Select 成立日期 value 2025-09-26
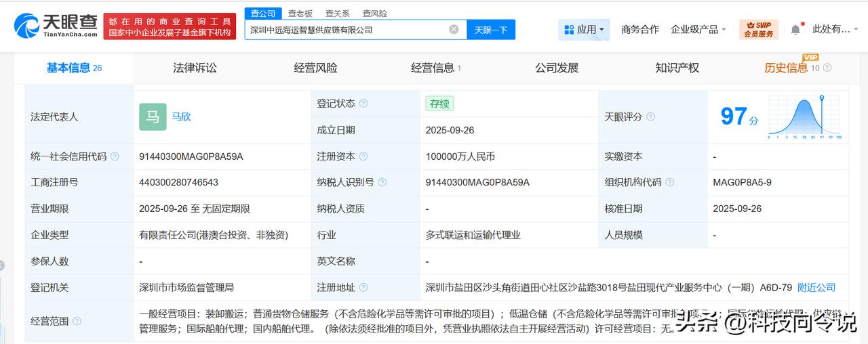The width and height of the screenshot is (868, 344). click(x=451, y=130)
